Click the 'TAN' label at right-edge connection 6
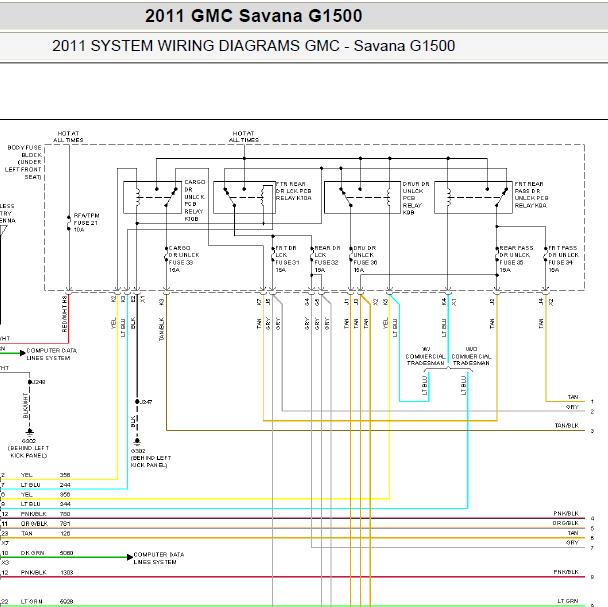The width and height of the screenshot is (608, 607). pyautogui.click(x=573, y=533)
